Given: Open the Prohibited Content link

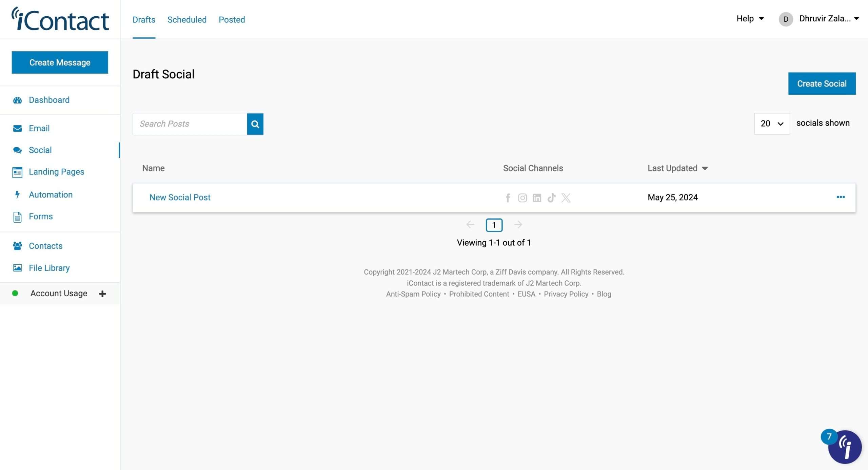Looking at the screenshot, I should click(479, 294).
